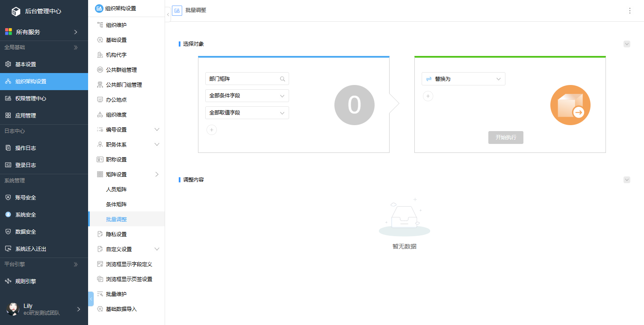
Task: Select 批量调整 menu item
Action: 126,220
